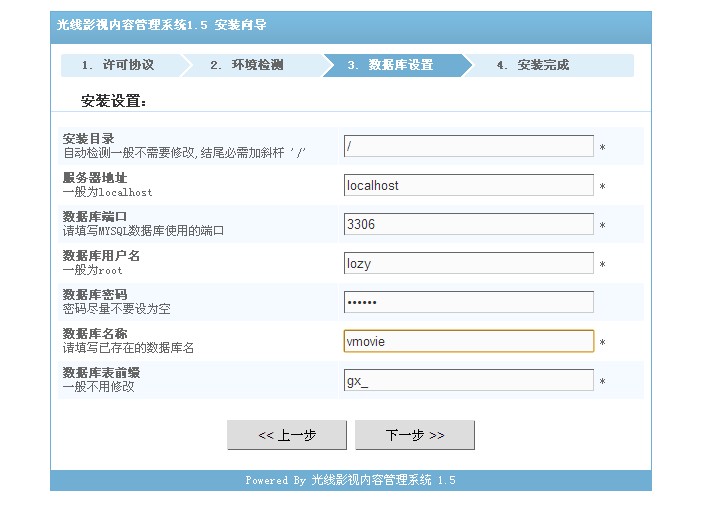
Task: Click the 安装目录 label text
Action: coord(88,138)
